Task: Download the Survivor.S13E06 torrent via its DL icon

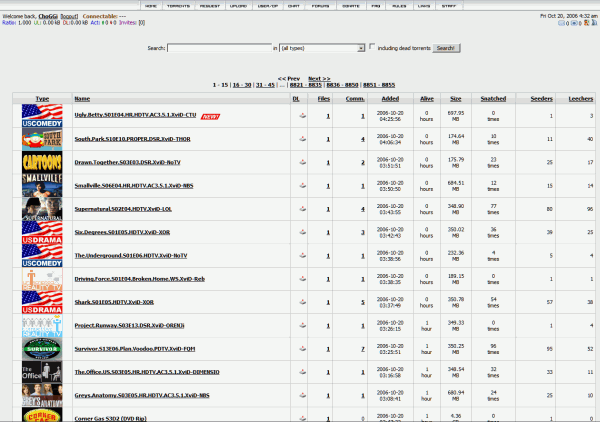Action: coord(302,349)
